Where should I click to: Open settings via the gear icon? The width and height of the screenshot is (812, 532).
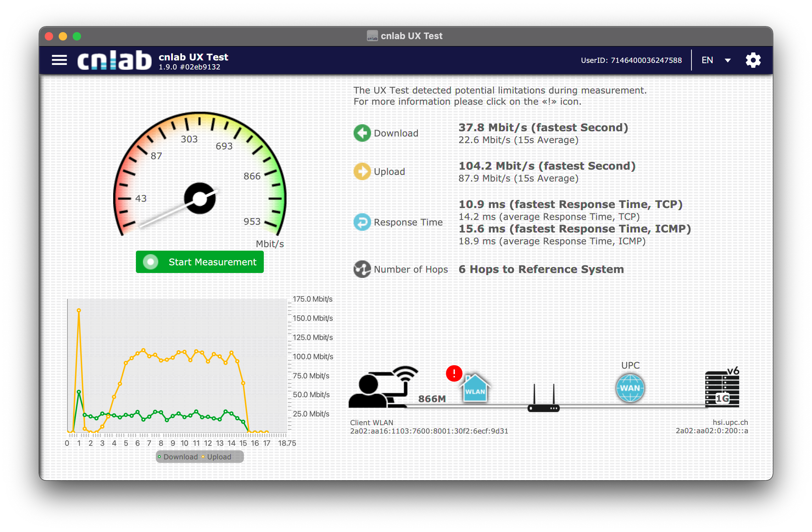click(753, 60)
